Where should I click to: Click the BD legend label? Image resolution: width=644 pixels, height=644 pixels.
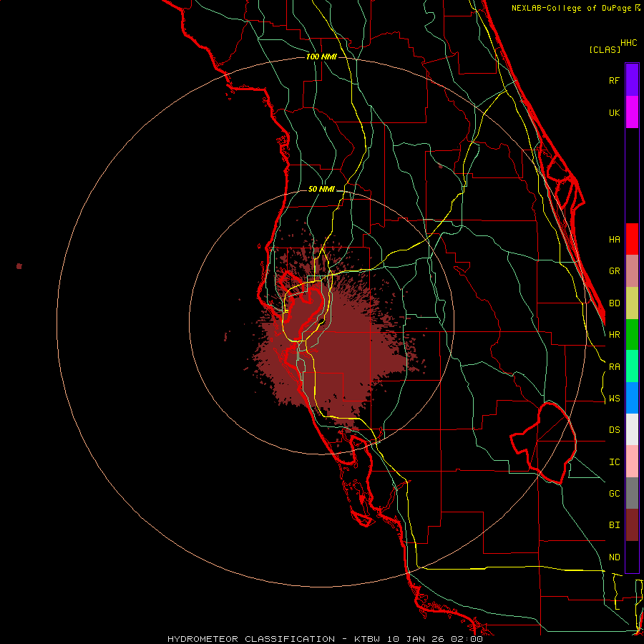(x=614, y=303)
